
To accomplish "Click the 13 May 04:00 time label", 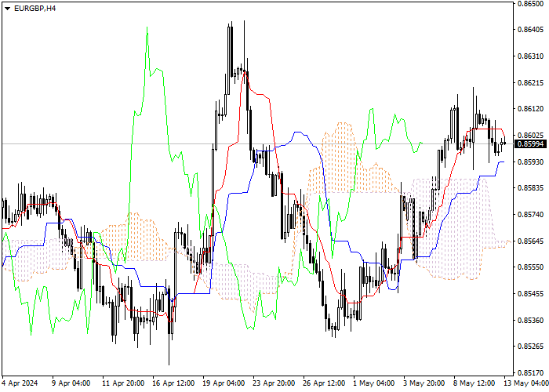I will click(x=526, y=383).
